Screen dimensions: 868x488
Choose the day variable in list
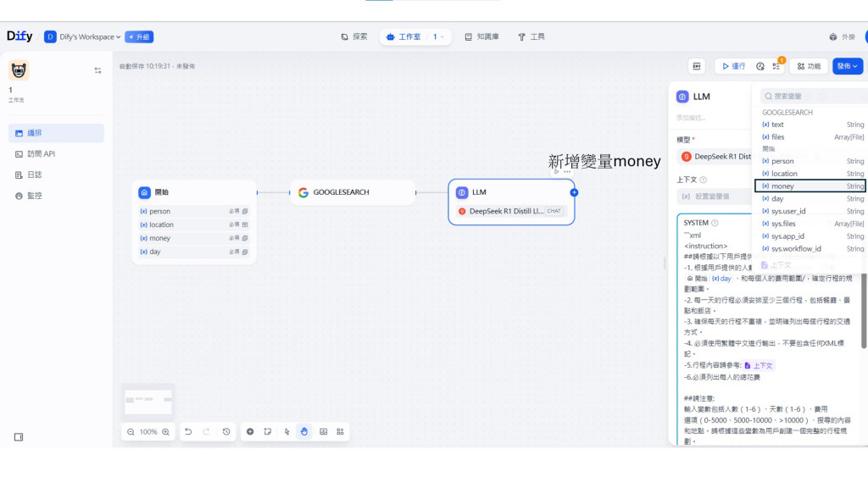pos(811,198)
